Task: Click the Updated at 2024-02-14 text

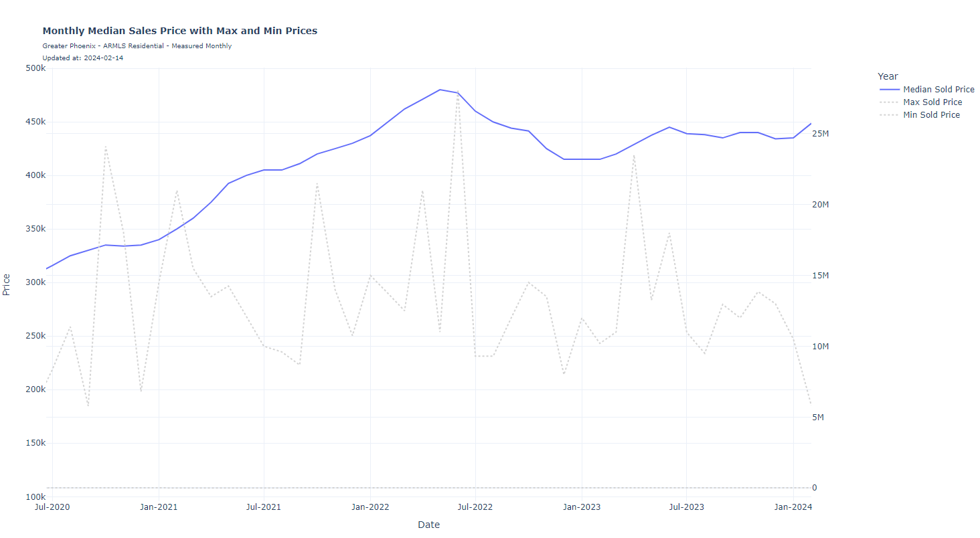Action: [82, 58]
